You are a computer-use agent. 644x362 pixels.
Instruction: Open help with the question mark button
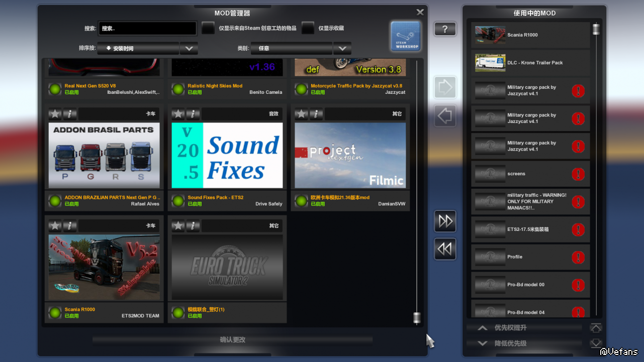(445, 29)
